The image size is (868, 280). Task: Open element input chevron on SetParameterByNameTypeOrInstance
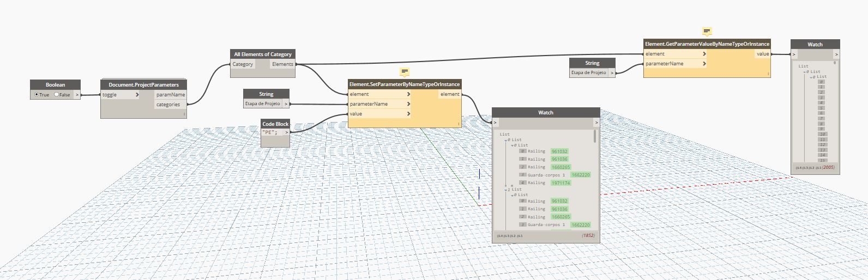(x=408, y=94)
